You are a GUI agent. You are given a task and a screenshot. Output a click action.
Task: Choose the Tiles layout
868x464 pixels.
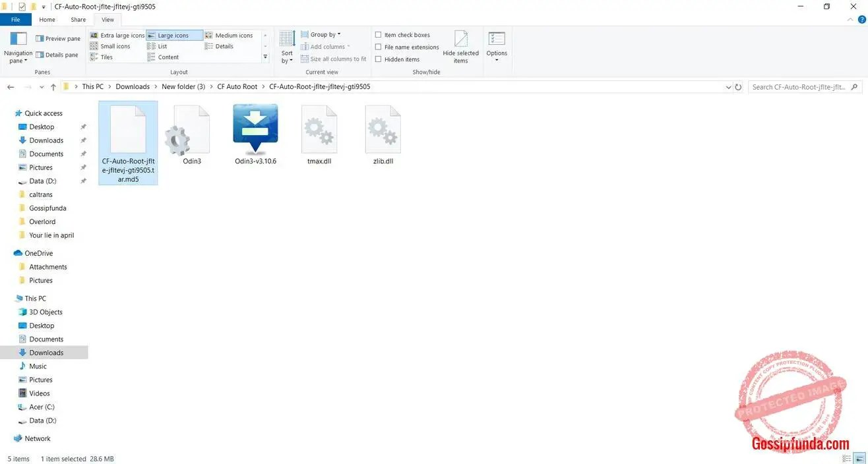102,57
